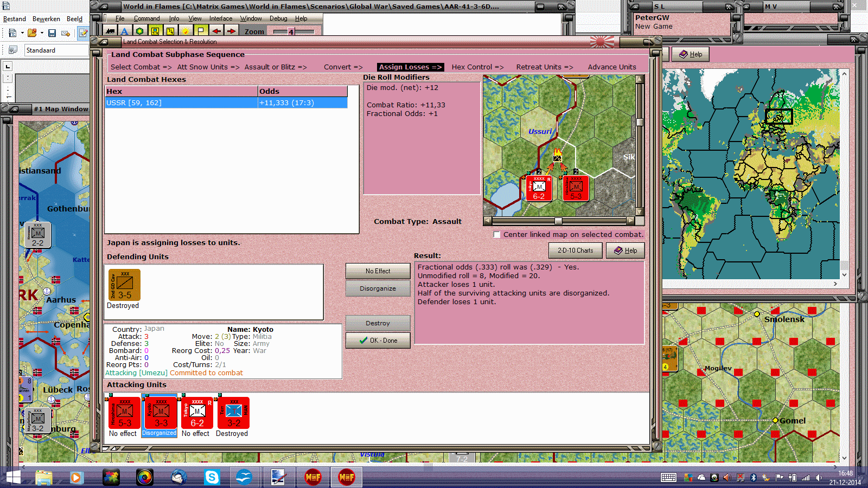Click the 6-2 unit on the combat minimap
868x488 pixels.
click(539, 188)
